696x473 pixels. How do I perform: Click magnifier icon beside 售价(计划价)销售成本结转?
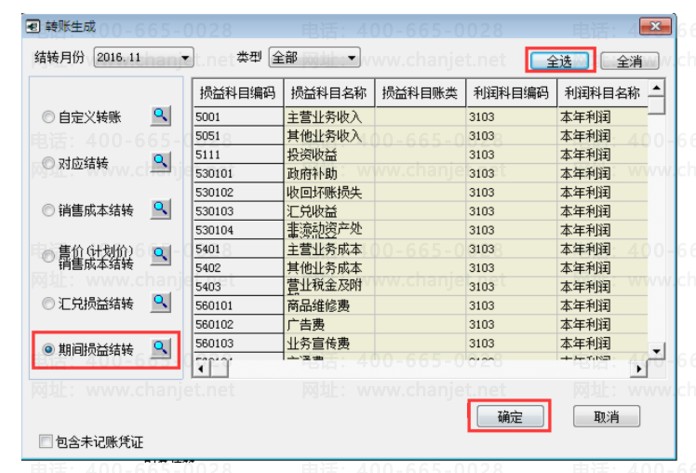point(161,255)
